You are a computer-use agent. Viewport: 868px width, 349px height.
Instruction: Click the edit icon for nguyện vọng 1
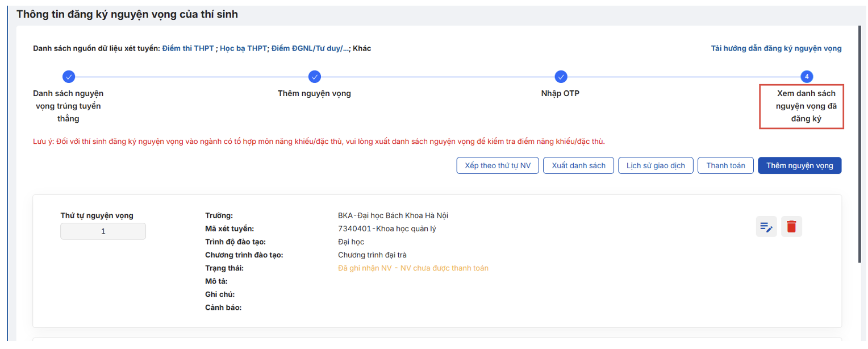pos(766,227)
